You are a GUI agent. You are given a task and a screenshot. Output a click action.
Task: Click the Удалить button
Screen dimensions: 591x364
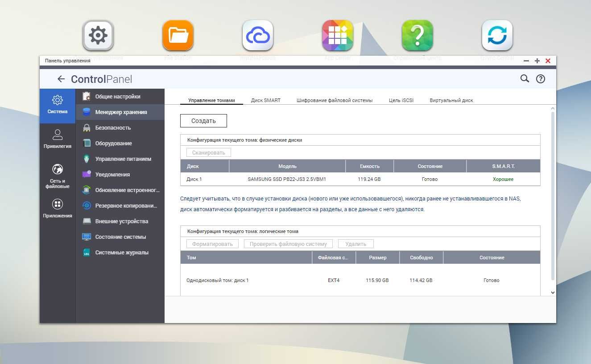coord(355,244)
